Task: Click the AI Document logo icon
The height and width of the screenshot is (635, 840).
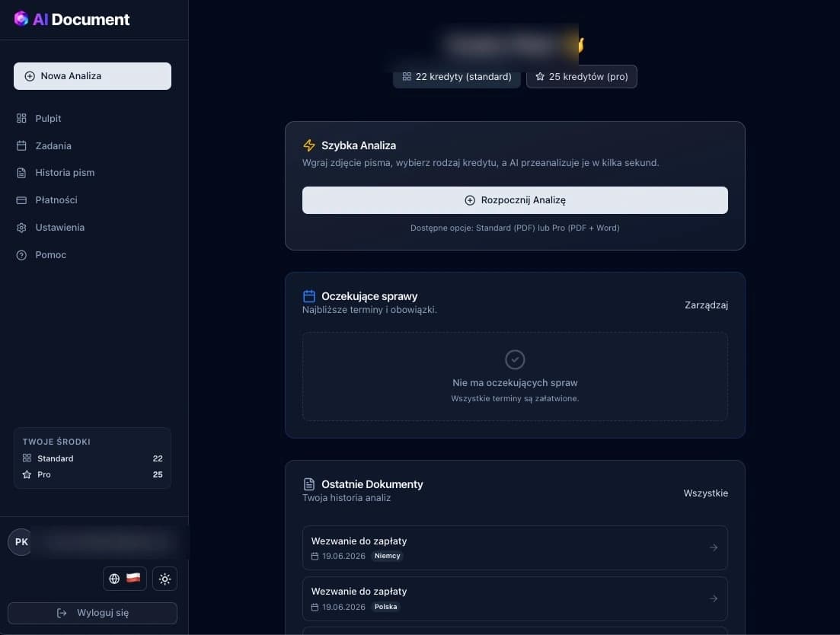Action: tap(21, 19)
